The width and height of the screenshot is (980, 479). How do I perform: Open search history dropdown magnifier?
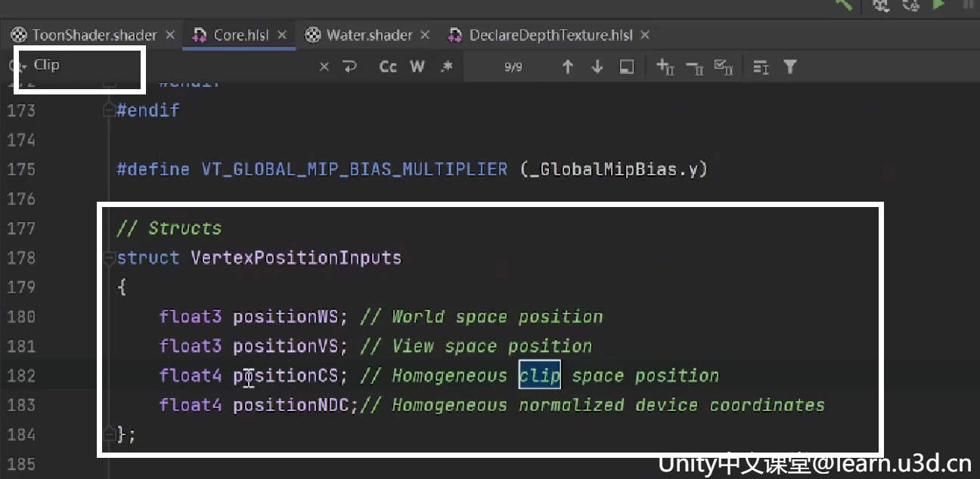17,66
